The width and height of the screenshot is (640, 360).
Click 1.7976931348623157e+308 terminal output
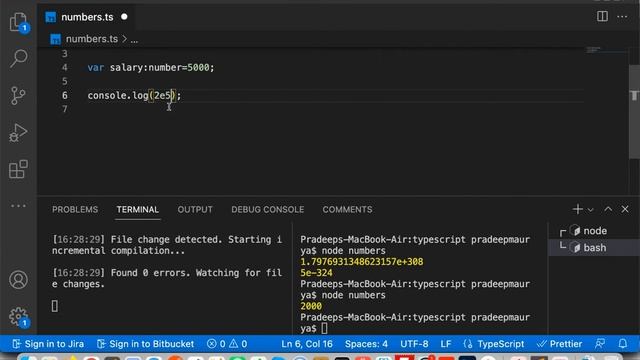coord(362,262)
